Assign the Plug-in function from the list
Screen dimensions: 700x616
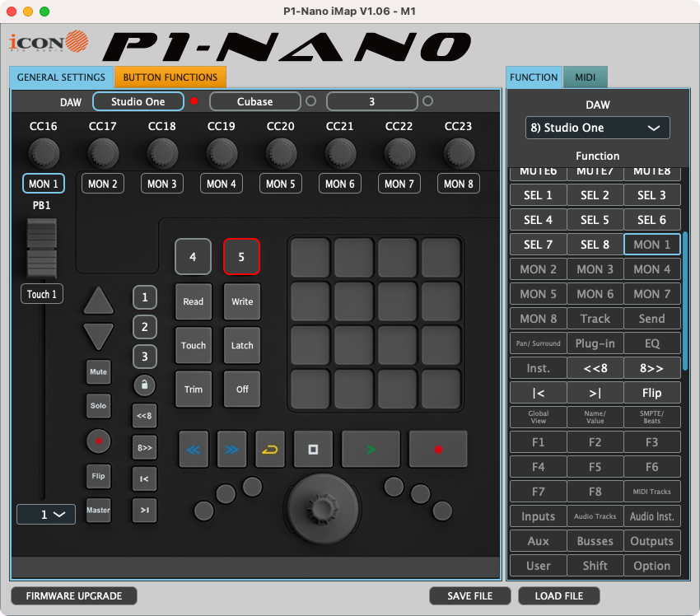click(595, 343)
